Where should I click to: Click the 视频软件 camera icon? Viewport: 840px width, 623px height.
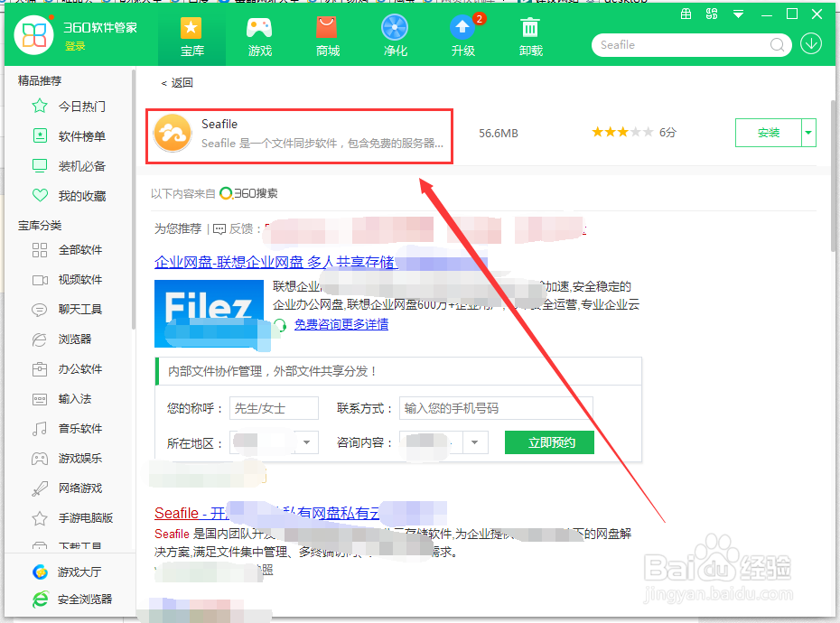pyautogui.click(x=40, y=280)
